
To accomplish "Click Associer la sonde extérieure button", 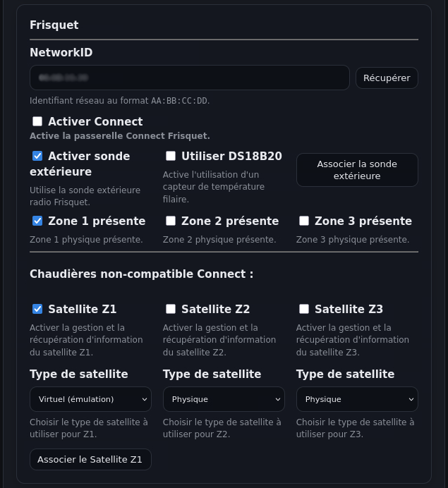I will pos(357,170).
